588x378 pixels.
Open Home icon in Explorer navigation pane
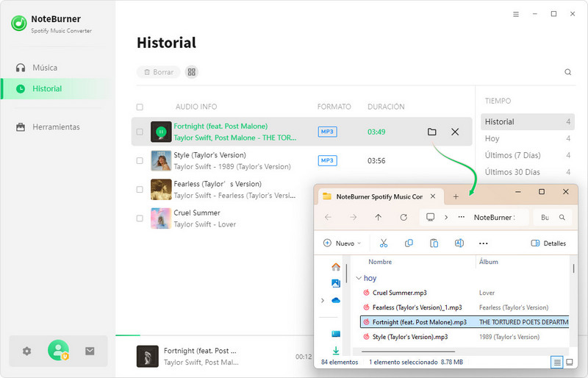336,267
